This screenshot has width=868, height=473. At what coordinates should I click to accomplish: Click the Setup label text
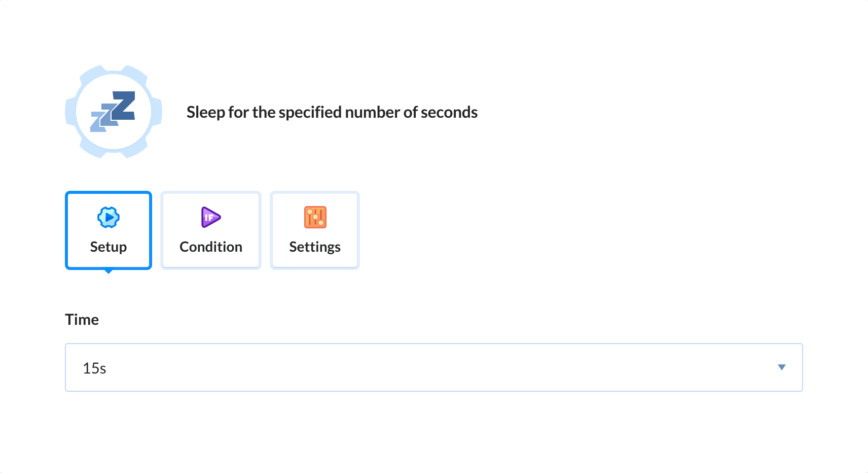click(x=108, y=247)
